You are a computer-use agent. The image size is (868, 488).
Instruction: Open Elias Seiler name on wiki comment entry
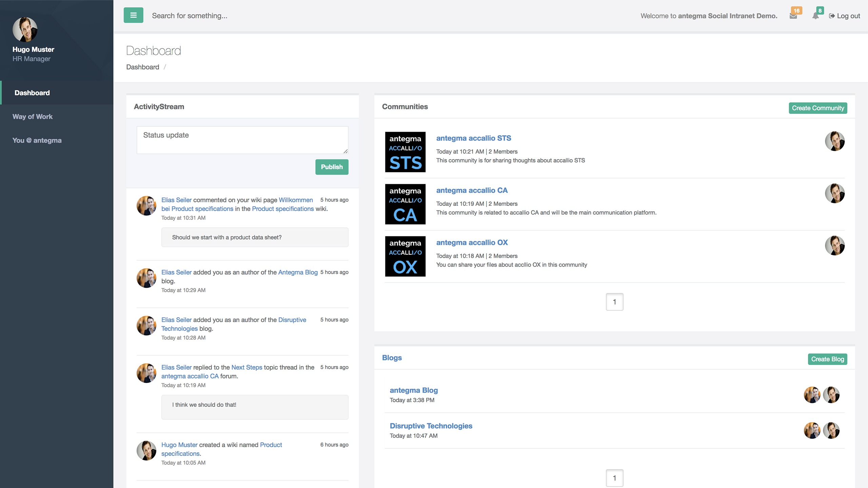(176, 200)
